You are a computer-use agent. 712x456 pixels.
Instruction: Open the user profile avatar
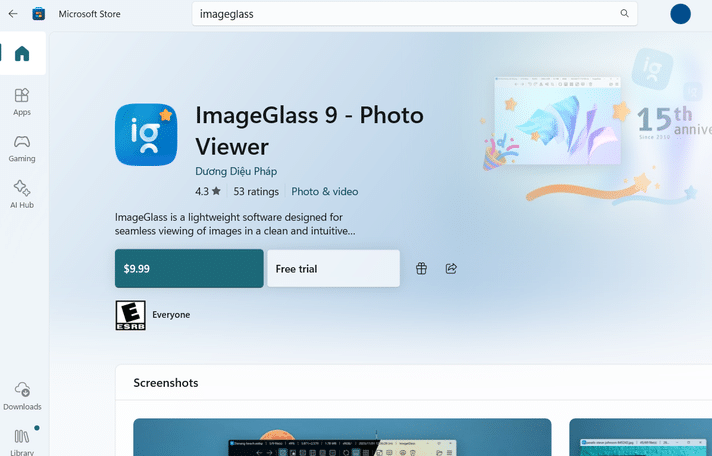[x=680, y=14]
